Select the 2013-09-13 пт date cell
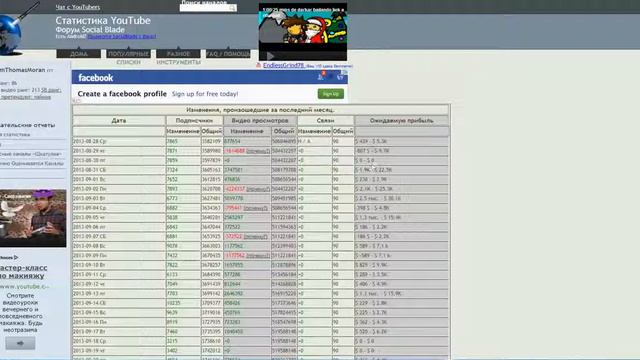 [x=119, y=293]
